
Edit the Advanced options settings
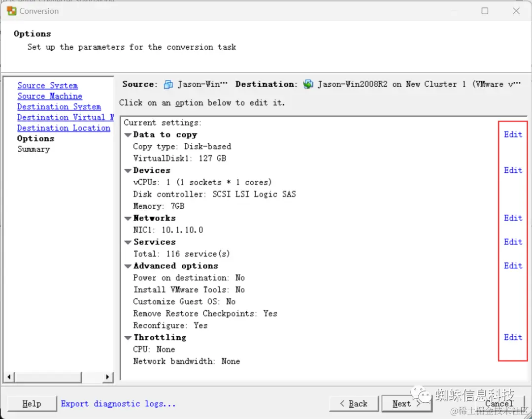pyautogui.click(x=513, y=266)
